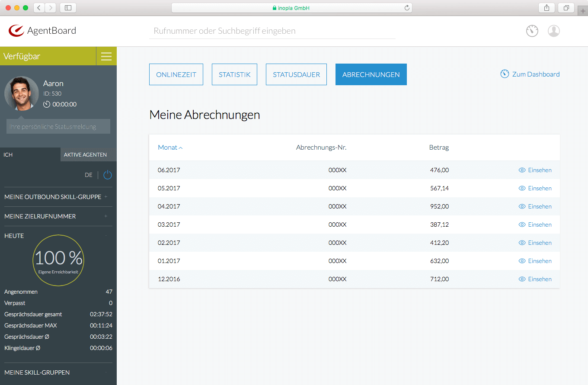Click Einsehen link for 06.2017

pyautogui.click(x=540, y=170)
